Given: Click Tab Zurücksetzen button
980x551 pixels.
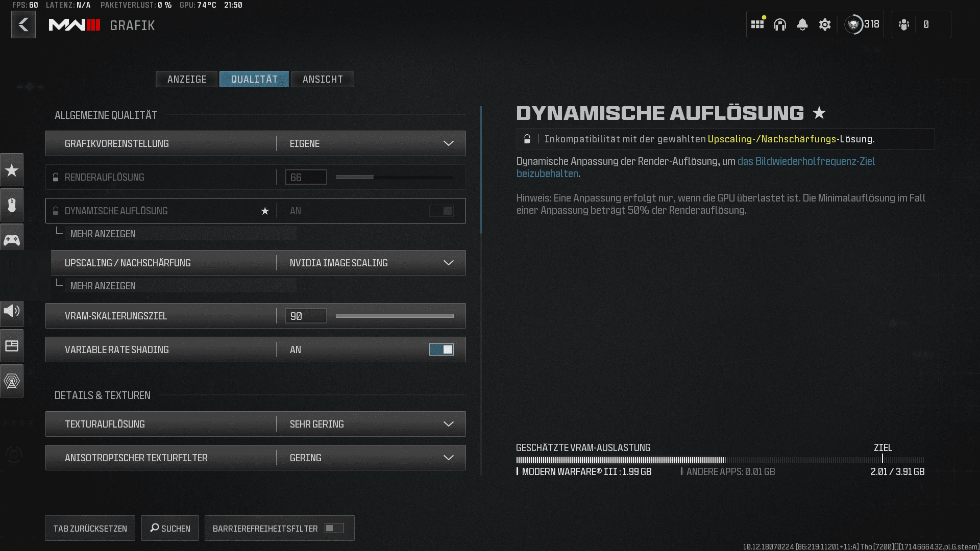Looking at the screenshot, I should pyautogui.click(x=90, y=528).
